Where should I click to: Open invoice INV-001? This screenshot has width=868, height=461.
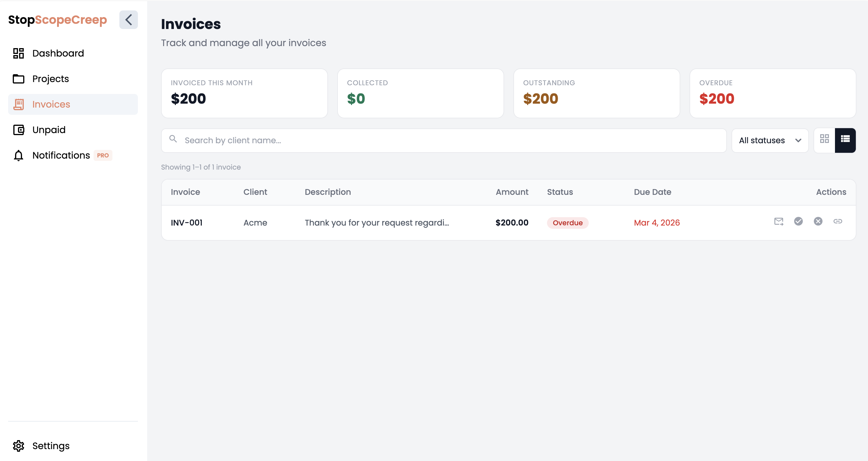coord(186,223)
